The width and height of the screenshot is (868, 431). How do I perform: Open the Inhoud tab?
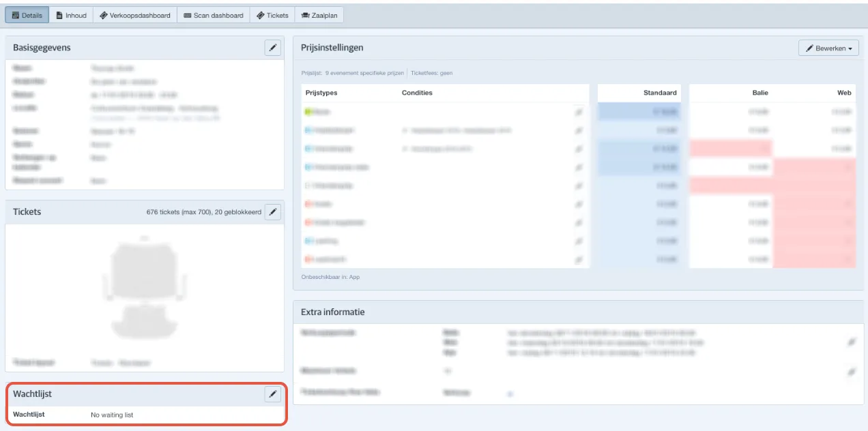tap(72, 15)
